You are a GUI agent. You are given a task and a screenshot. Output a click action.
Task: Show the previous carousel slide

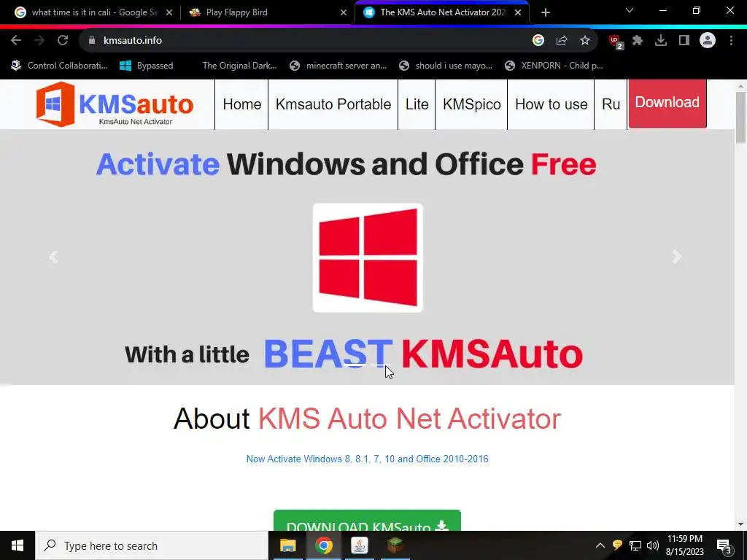tap(53, 257)
